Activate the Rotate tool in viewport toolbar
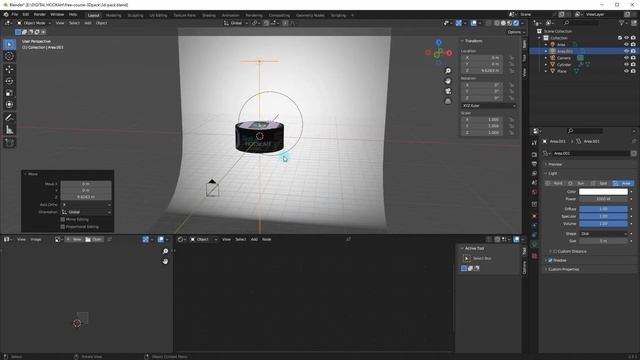The height and width of the screenshot is (360, 640). tap(9, 81)
